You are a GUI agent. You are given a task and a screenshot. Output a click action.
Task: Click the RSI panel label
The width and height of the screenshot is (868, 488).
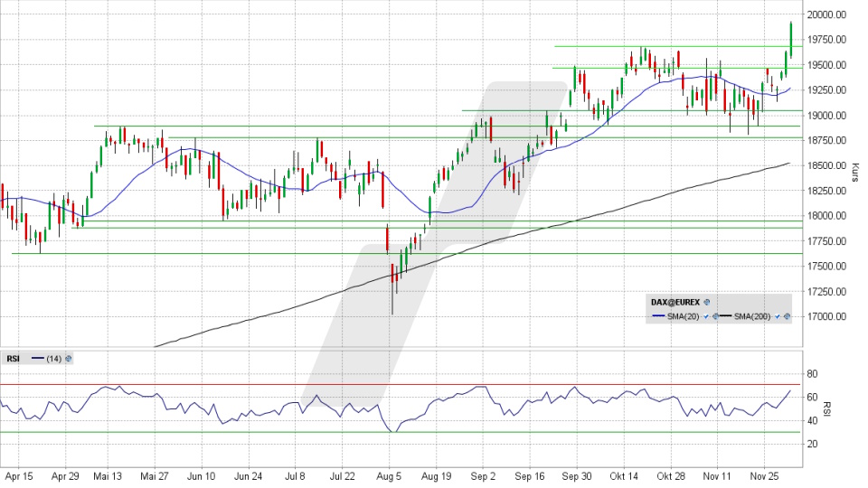pos(13,359)
